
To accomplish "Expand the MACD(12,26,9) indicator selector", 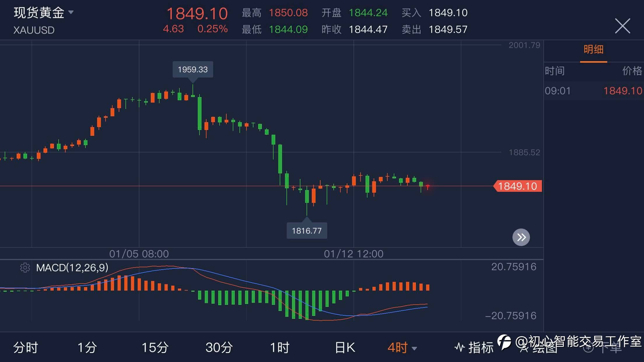I will click(72, 268).
